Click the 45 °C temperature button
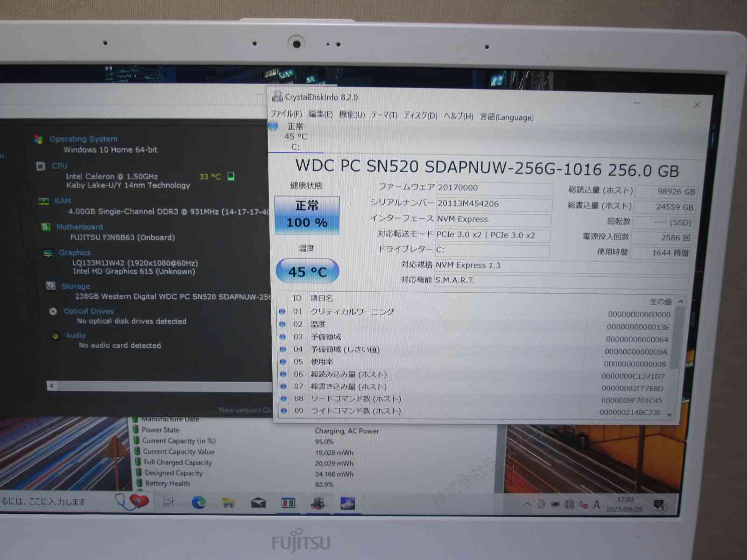Viewport: 747px width, 560px height. point(307,271)
